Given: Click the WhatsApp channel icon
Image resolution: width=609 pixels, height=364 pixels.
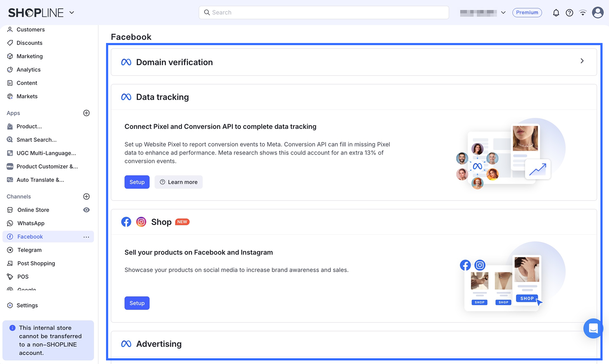Looking at the screenshot, I should coord(10,223).
